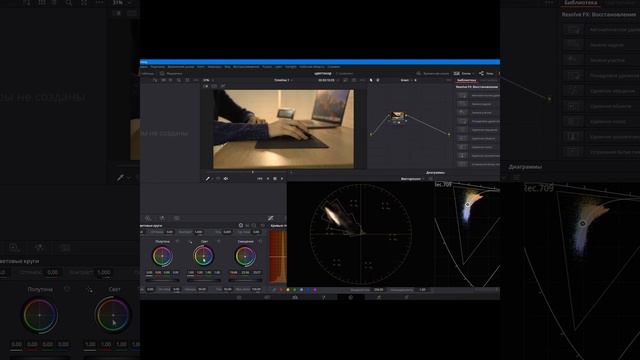Stop viewer playback

[x=275, y=179]
